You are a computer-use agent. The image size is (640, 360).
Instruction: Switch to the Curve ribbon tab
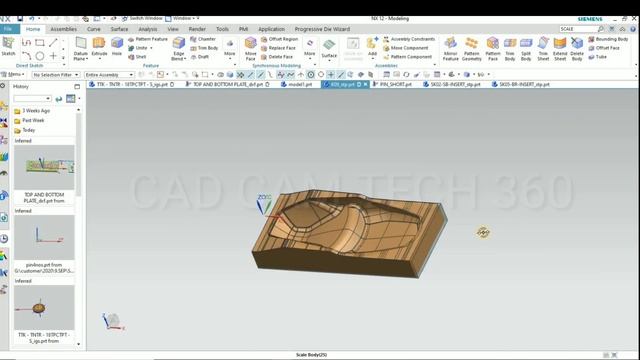[93, 29]
